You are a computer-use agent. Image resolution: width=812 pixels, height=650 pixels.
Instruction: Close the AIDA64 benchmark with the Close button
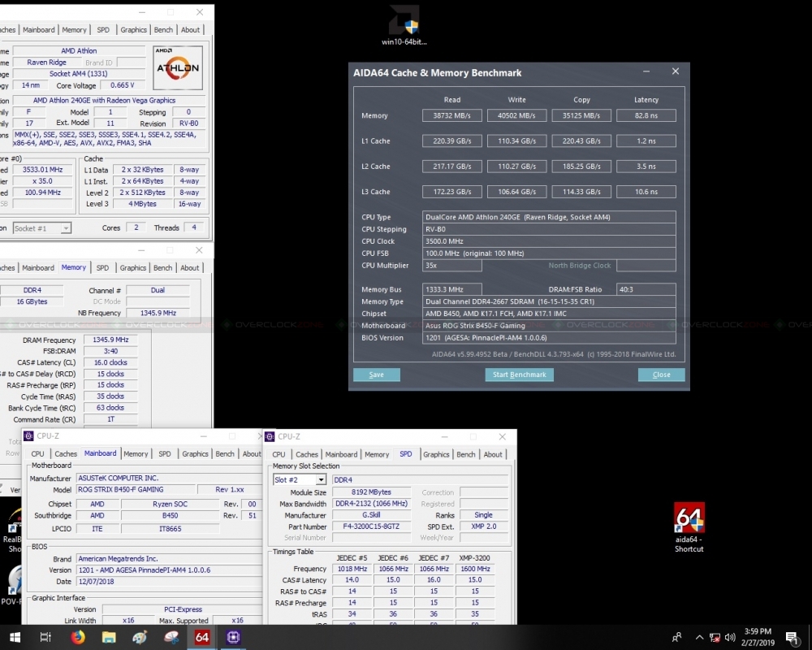tap(661, 375)
